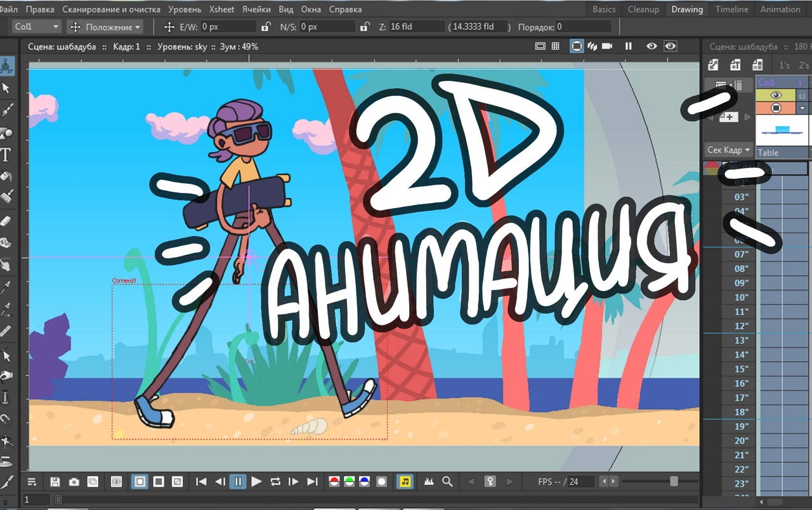Open the Сек Кадр frame display dropdown

[728, 150]
